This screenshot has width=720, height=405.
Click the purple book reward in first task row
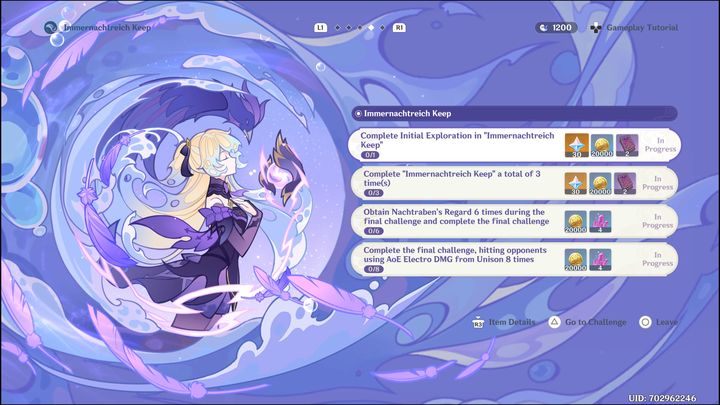pos(627,146)
